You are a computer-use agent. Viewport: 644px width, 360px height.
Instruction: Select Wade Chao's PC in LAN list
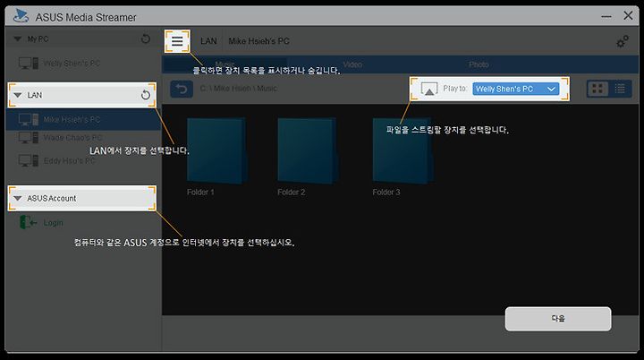coord(83,137)
